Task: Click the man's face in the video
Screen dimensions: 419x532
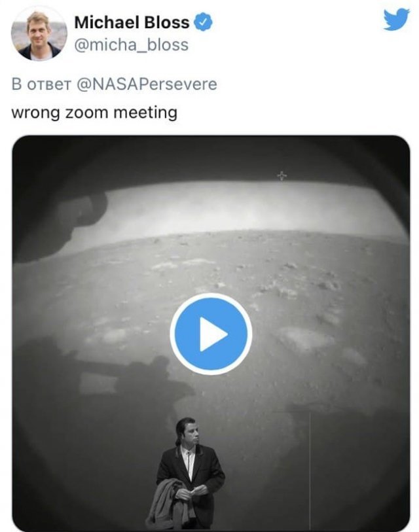Action: (186, 434)
